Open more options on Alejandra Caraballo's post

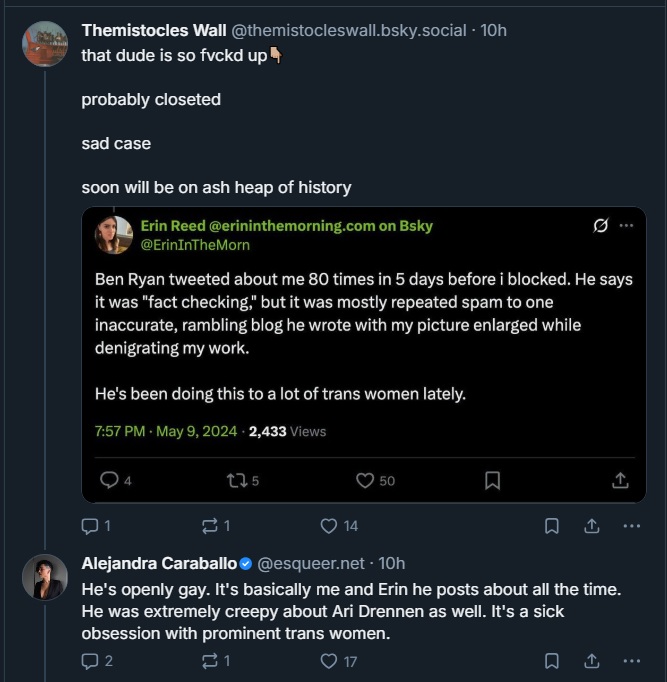[631, 660]
